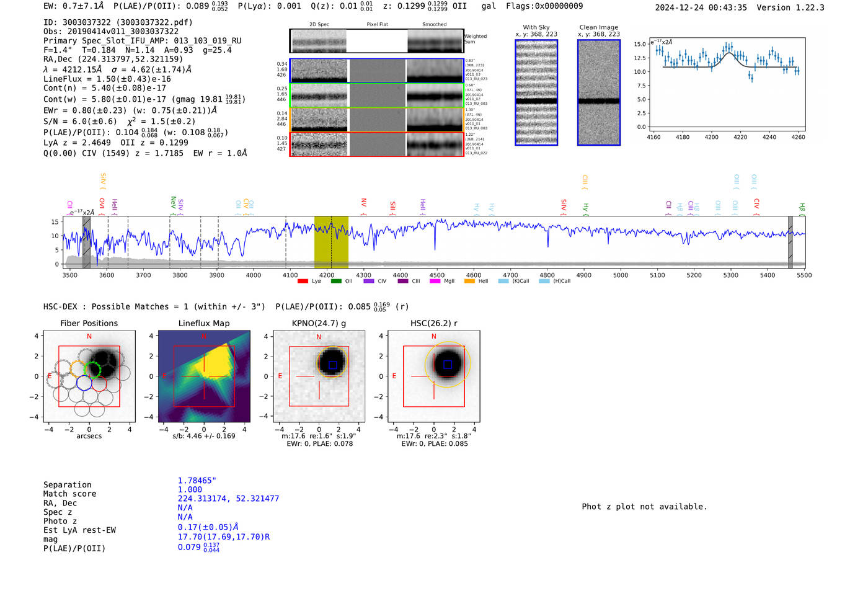This screenshot has width=868, height=591.
Task: Click the red crosshair in the Lineflux Map
Action: point(203,376)
